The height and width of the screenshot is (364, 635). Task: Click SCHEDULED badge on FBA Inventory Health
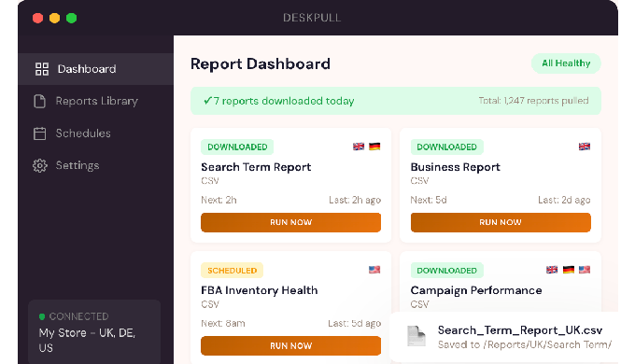point(232,270)
